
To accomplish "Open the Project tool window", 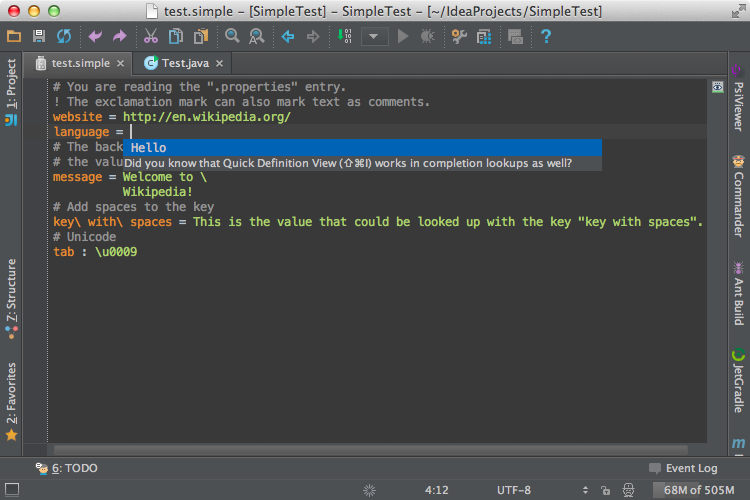I will click(11, 92).
